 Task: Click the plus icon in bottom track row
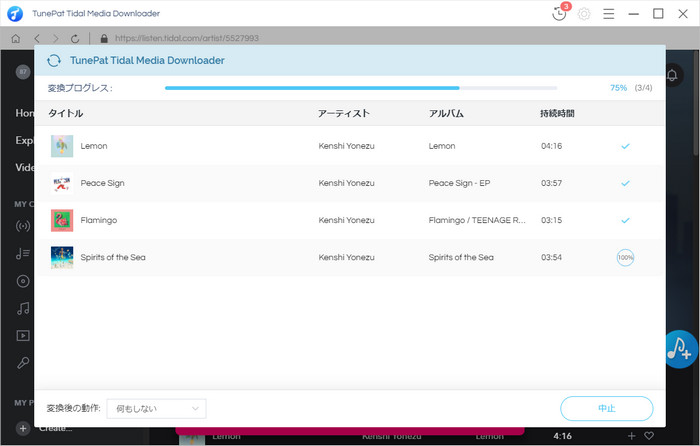pos(631,436)
